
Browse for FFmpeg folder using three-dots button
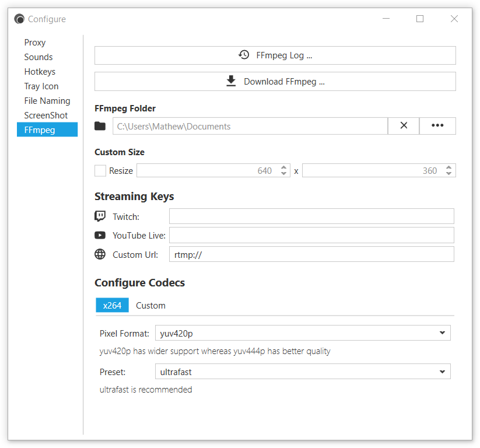pyautogui.click(x=437, y=125)
